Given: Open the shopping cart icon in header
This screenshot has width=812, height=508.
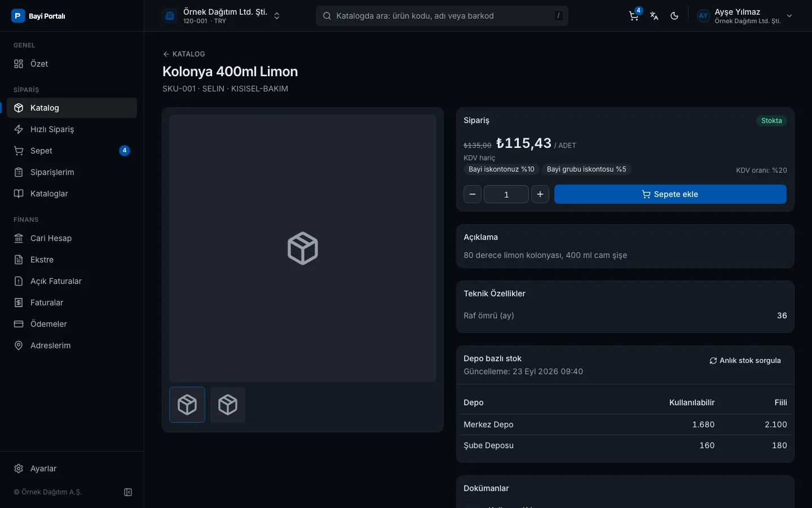Looking at the screenshot, I should (634, 16).
